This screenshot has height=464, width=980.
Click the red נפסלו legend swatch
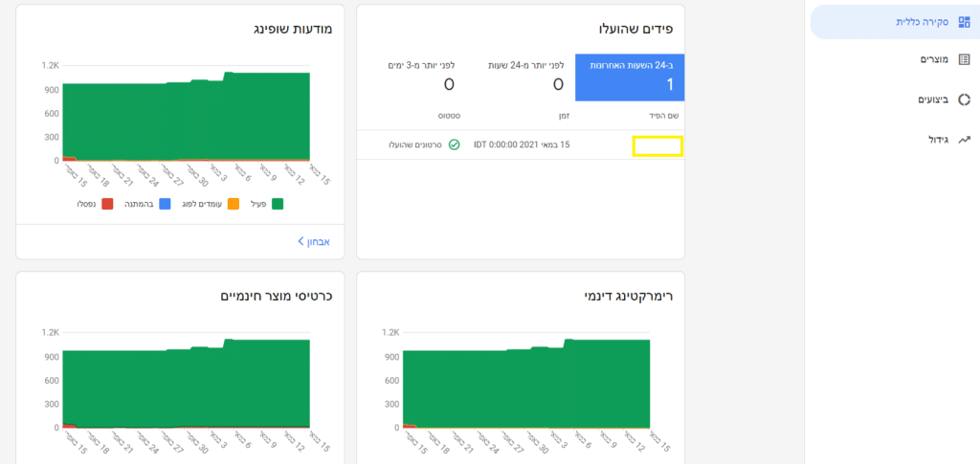(x=107, y=204)
